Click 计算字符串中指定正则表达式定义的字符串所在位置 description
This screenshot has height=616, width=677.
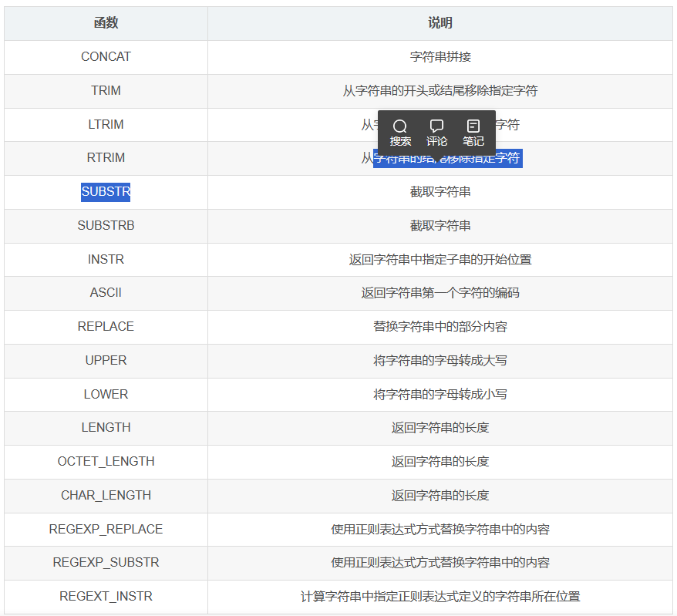[440, 597]
